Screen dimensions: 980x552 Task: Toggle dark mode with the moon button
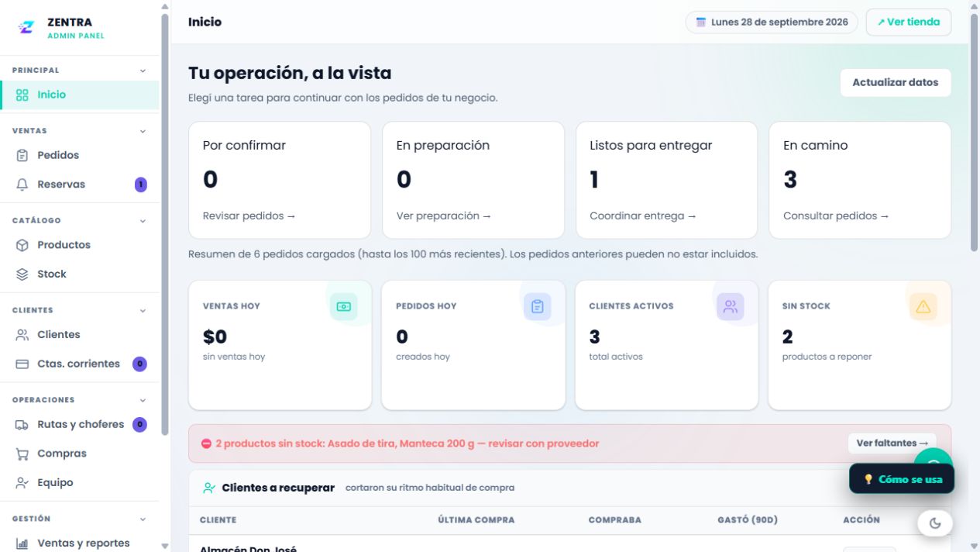coord(935,523)
